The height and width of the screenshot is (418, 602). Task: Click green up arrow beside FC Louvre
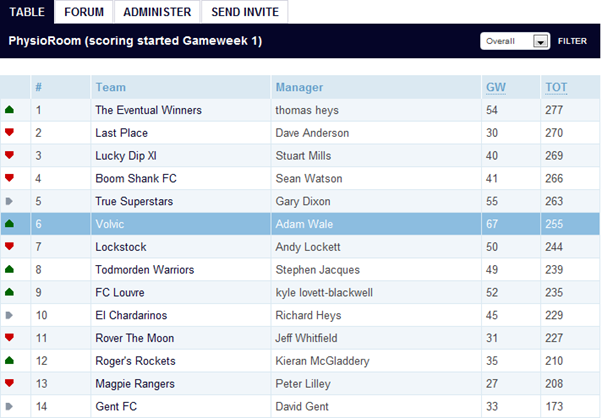click(10, 292)
